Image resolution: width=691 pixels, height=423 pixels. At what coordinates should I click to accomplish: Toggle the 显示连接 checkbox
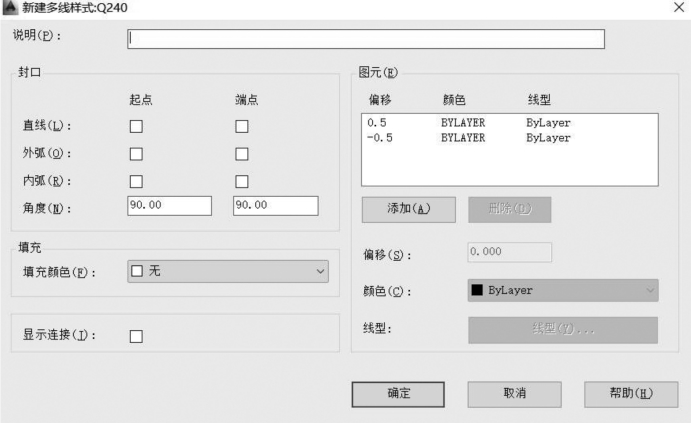click(136, 337)
